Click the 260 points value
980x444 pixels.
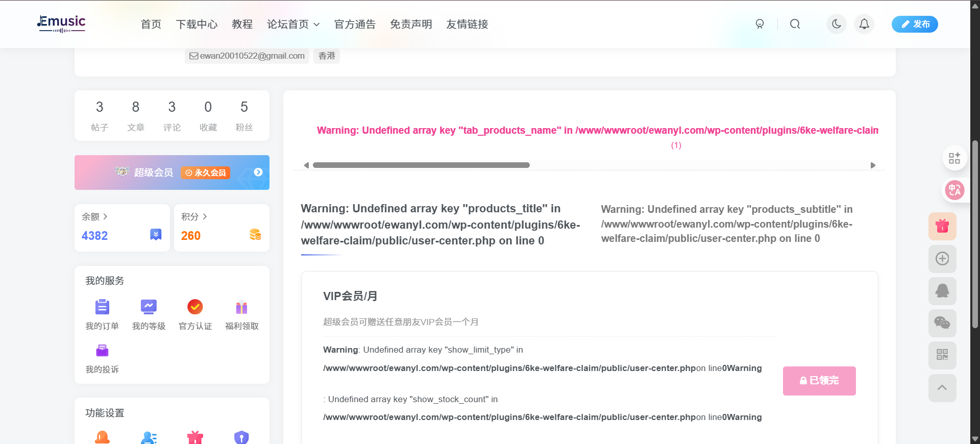tap(191, 236)
